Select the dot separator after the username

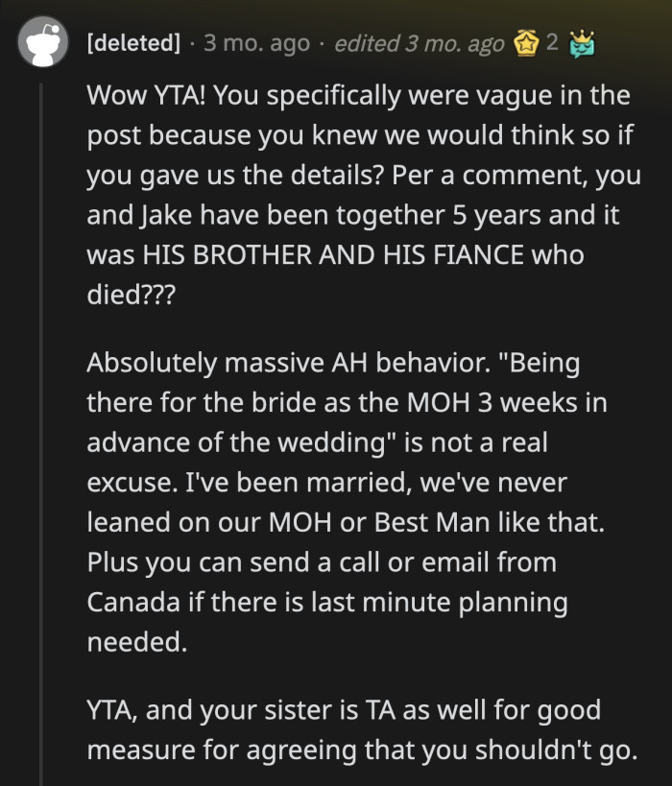194,42
